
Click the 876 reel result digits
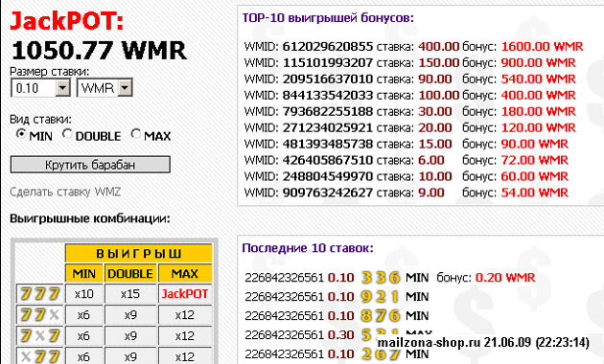point(381,315)
